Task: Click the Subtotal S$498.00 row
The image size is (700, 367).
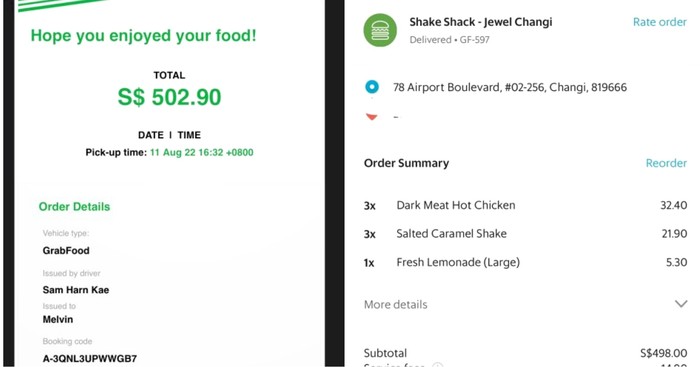Action: [x=525, y=353]
